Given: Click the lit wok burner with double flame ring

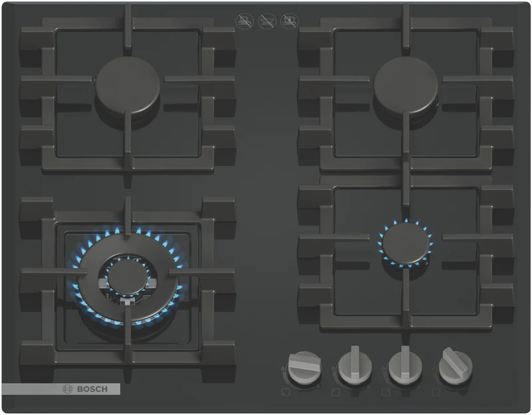Looking at the screenshot, I should coord(128,278).
